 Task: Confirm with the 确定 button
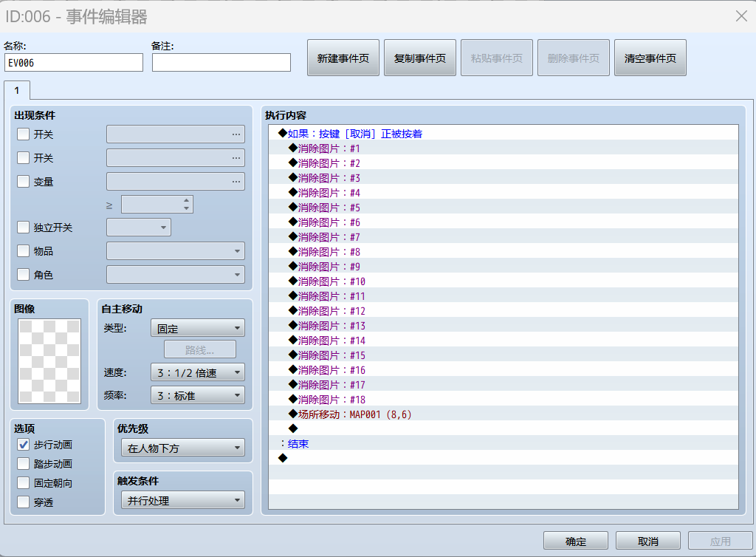point(576,541)
